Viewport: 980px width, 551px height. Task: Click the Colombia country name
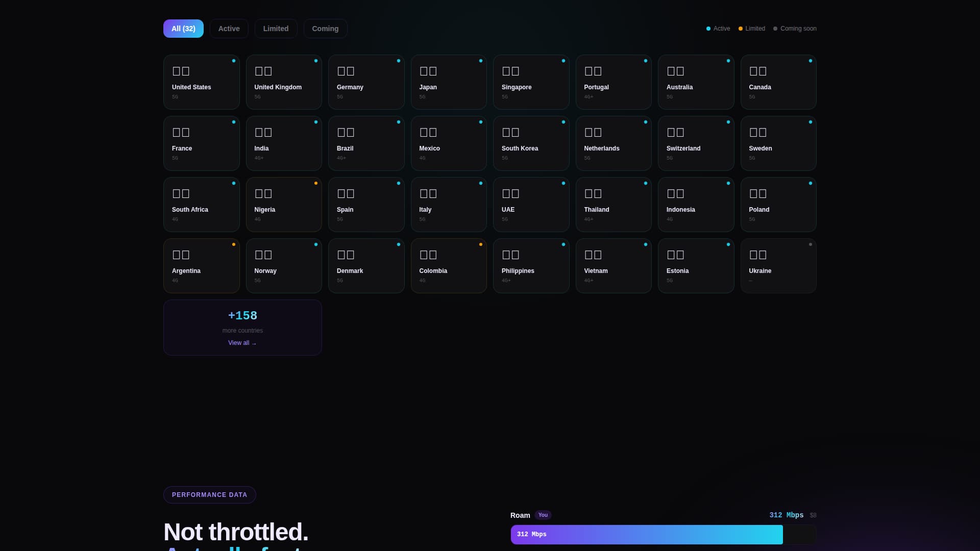[x=433, y=271]
